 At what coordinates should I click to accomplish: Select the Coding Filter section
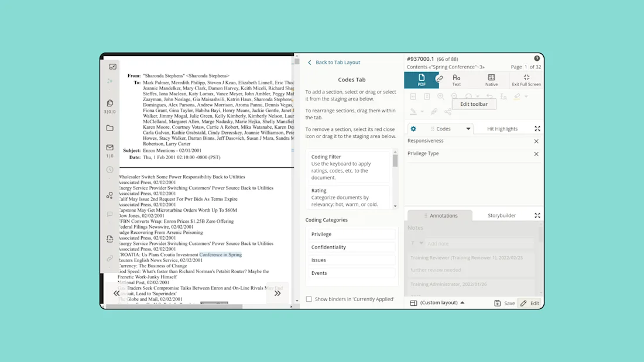tap(348, 167)
